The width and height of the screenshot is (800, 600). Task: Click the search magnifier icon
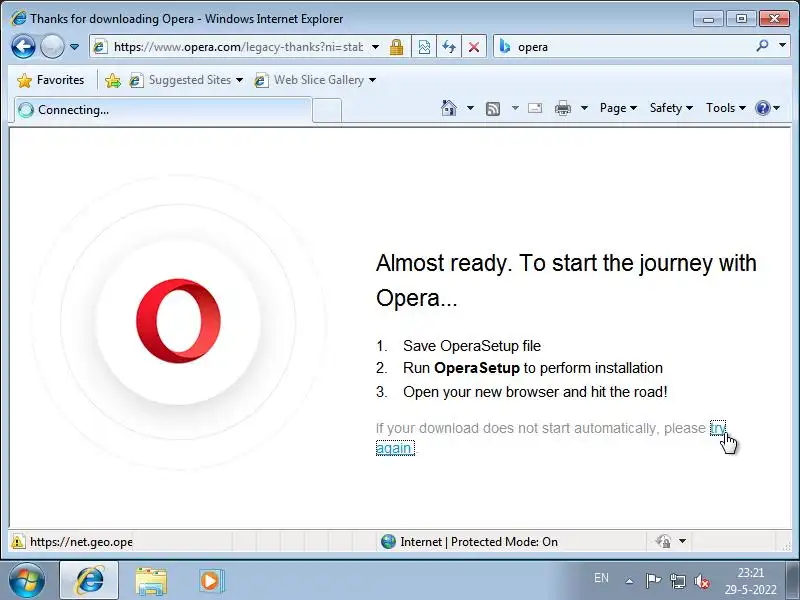click(762, 46)
